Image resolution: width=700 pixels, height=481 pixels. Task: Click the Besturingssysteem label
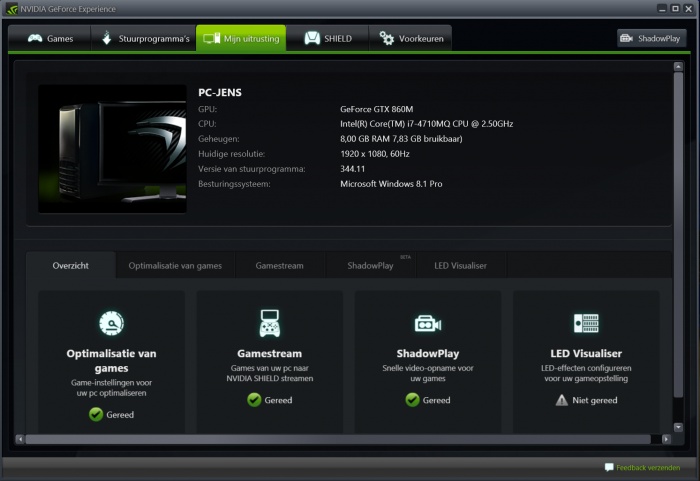click(234, 184)
